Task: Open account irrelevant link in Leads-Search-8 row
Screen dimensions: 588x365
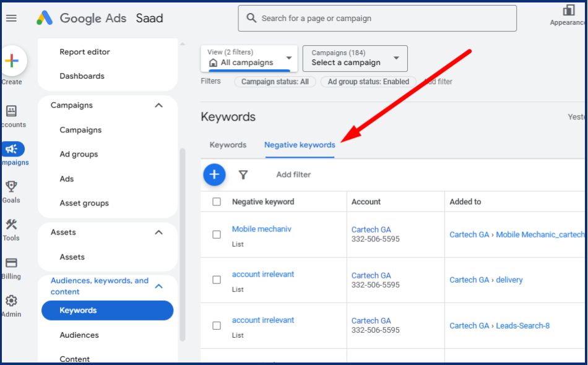Action: click(x=263, y=320)
